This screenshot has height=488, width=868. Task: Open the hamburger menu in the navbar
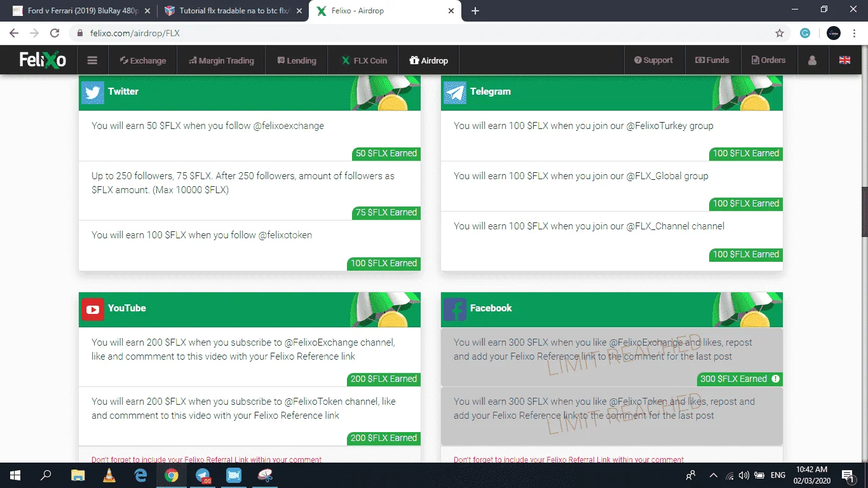coord(93,60)
